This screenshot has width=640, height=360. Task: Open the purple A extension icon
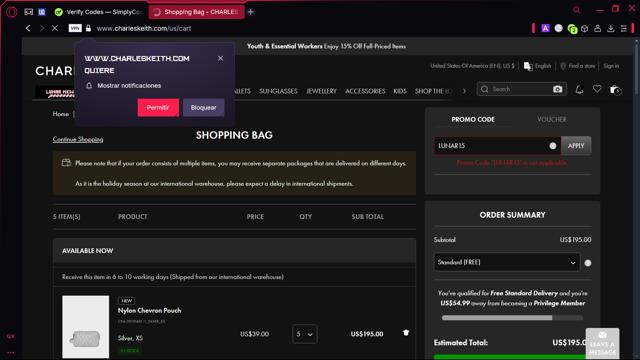(545, 28)
